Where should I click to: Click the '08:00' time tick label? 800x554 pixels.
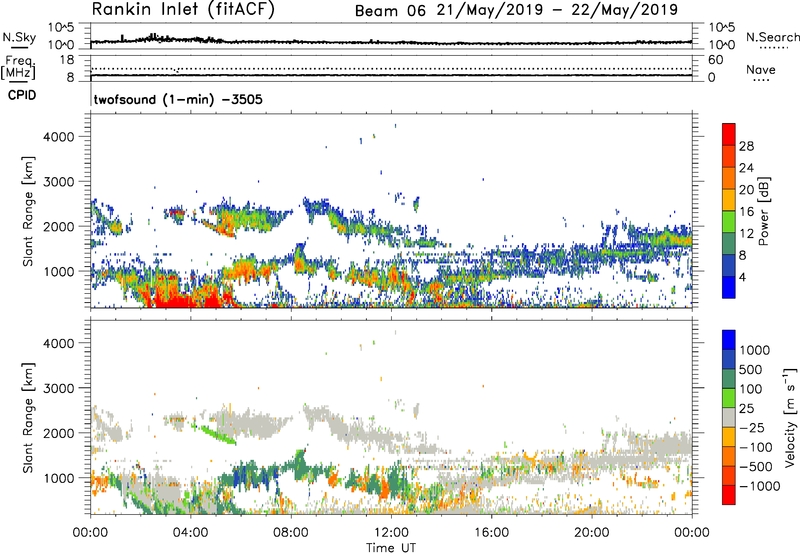pos(290,533)
